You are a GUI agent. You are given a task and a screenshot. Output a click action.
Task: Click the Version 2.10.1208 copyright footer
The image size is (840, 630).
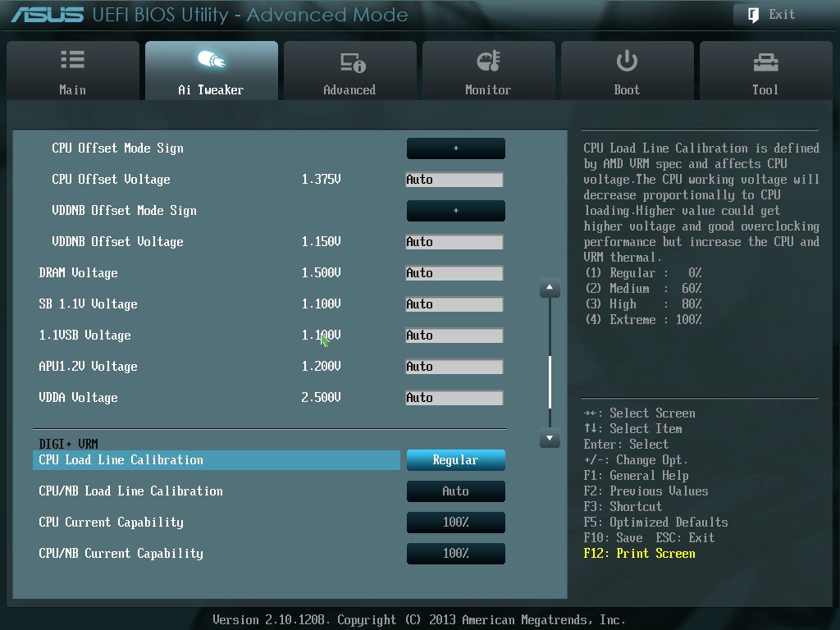(x=419, y=620)
